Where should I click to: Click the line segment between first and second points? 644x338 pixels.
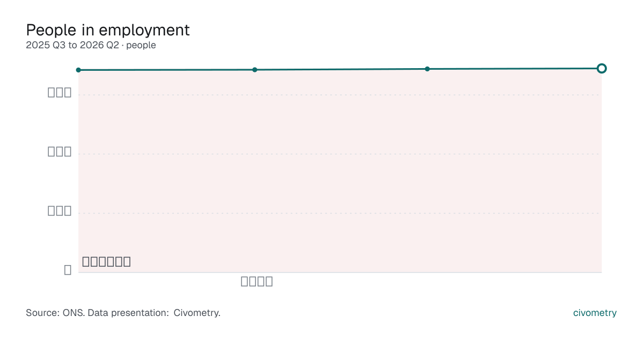pyautogui.click(x=166, y=70)
